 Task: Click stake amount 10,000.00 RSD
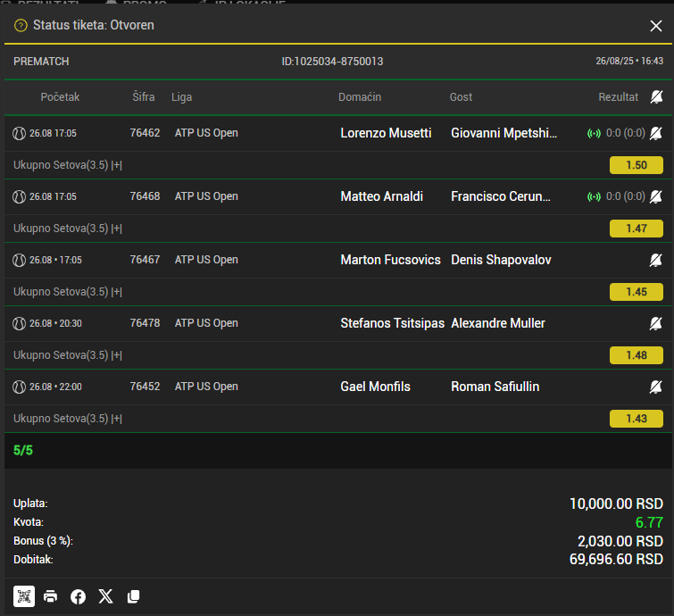616,504
